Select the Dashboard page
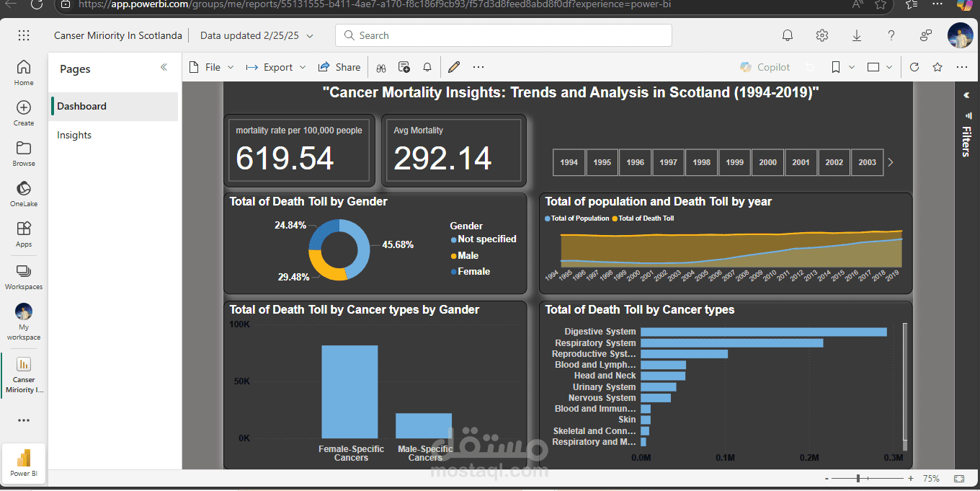This screenshot has height=491, width=980. pos(81,106)
